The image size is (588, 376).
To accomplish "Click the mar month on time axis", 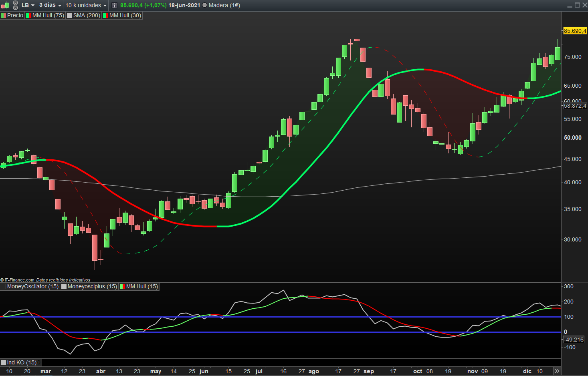I will point(46,371).
